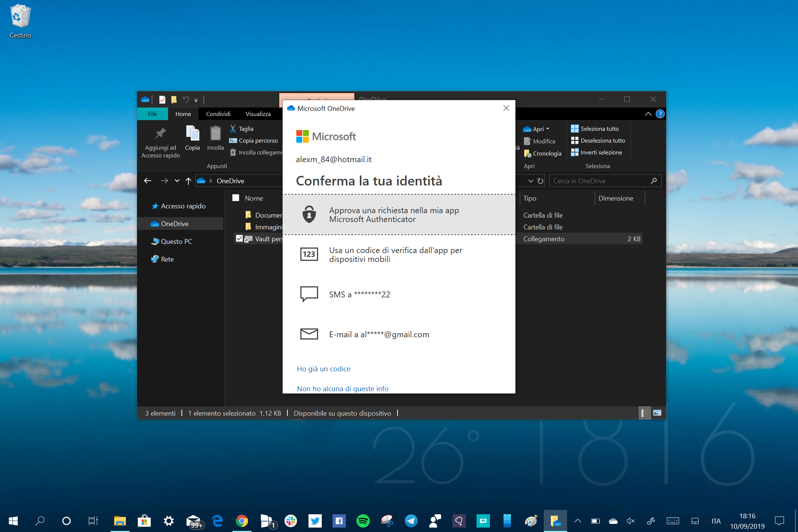Show hidden system tray icons chevron
The width and height of the screenshot is (798, 532).
pyautogui.click(x=578, y=521)
